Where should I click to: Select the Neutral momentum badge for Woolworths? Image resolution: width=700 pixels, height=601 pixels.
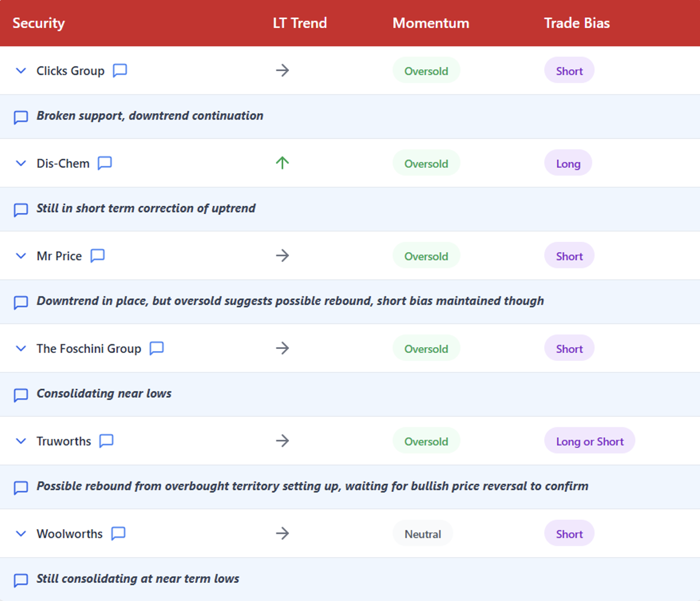click(x=423, y=534)
